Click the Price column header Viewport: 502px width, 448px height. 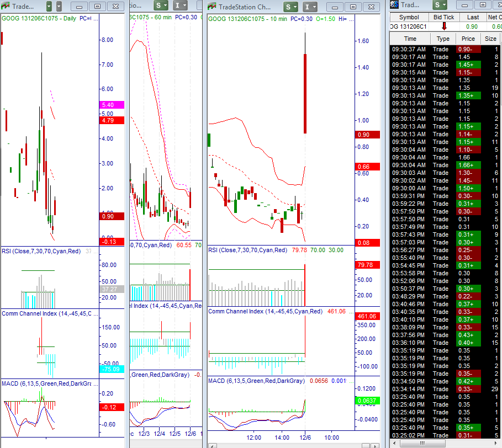pos(468,39)
